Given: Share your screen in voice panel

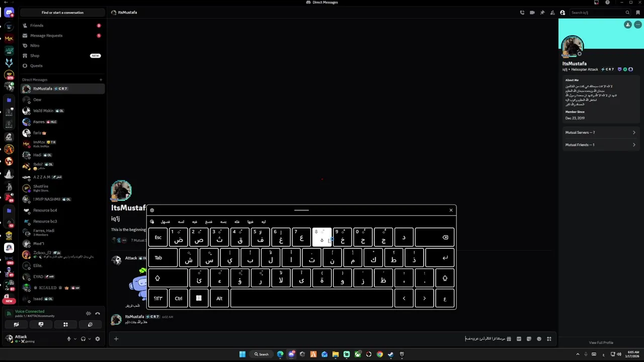Looking at the screenshot, I should 41,325.
